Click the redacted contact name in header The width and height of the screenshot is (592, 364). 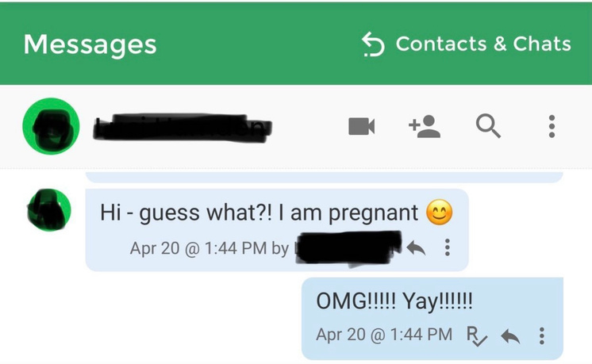(x=183, y=126)
